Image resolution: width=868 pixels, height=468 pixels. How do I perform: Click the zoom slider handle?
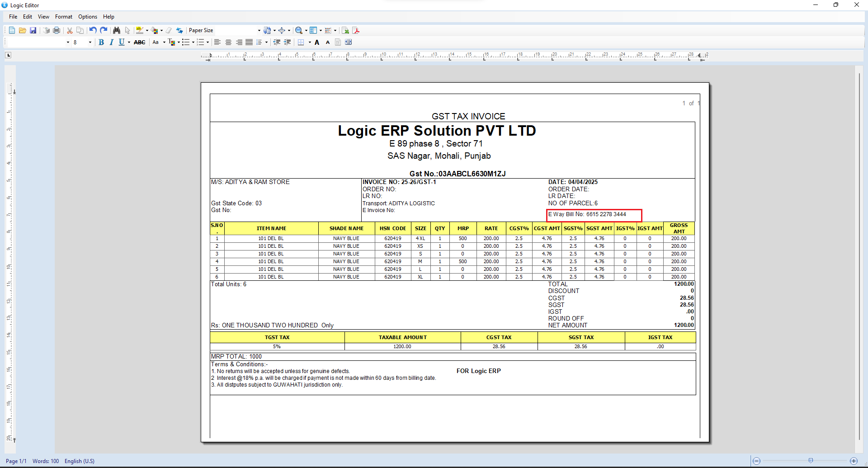pyautogui.click(x=811, y=461)
